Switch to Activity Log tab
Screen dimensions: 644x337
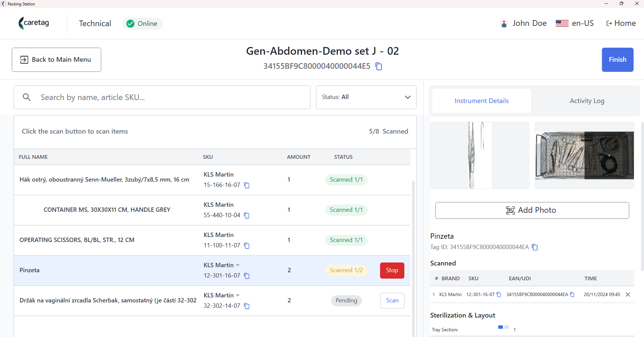pyautogui.click(x=587, y=101)
